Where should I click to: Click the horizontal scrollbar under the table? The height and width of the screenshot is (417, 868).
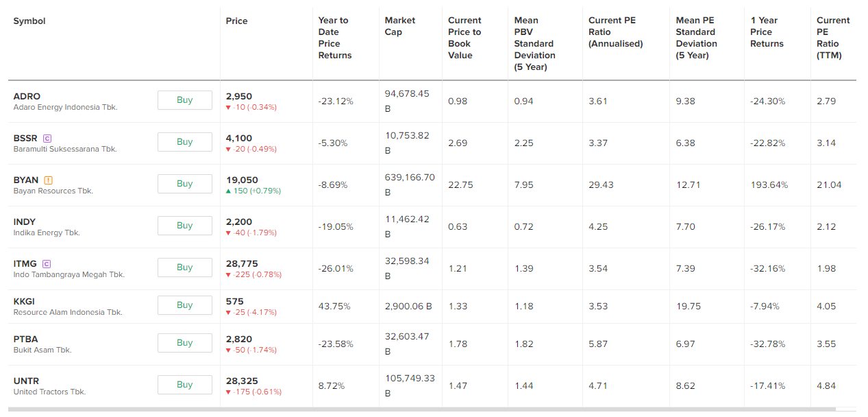pyautogui.click(x=421, y=409)
